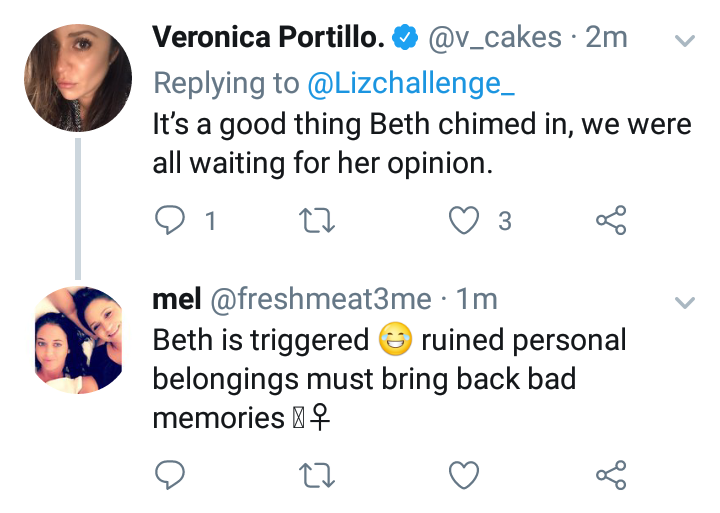The height and width of the screenshot is (513, 720).
Task: Share mel's tweet
Action: pos(611,474)
